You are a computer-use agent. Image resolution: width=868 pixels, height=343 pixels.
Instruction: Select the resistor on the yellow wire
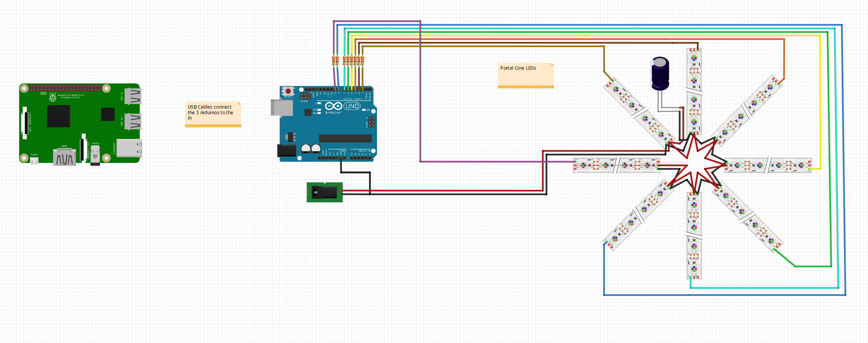(x=352, y=61)
